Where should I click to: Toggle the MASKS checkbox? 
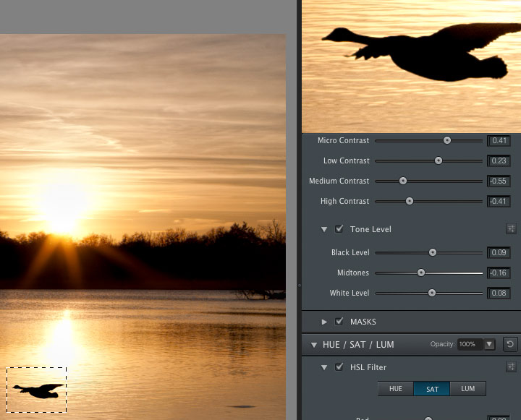(x=339, y=322)
